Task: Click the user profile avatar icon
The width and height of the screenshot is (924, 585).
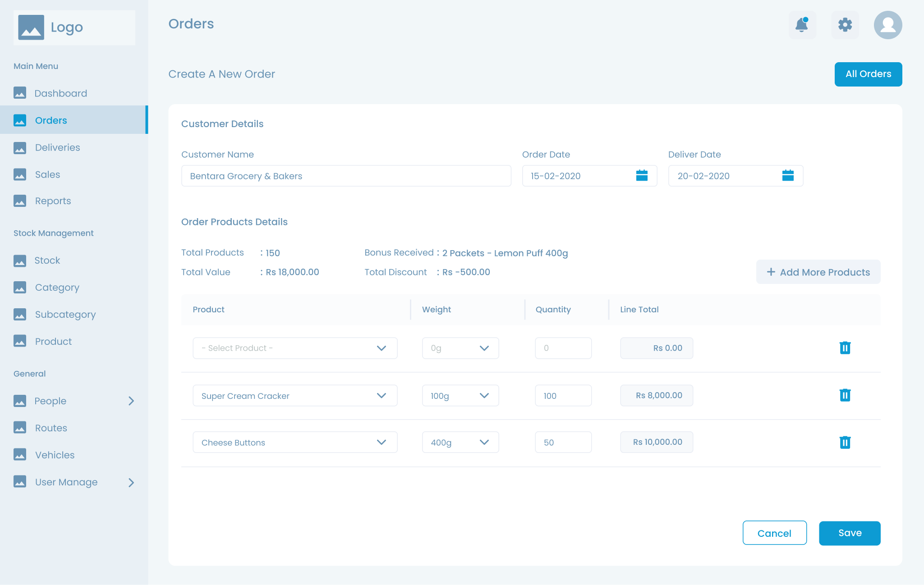Action: [x=887, y=25]
